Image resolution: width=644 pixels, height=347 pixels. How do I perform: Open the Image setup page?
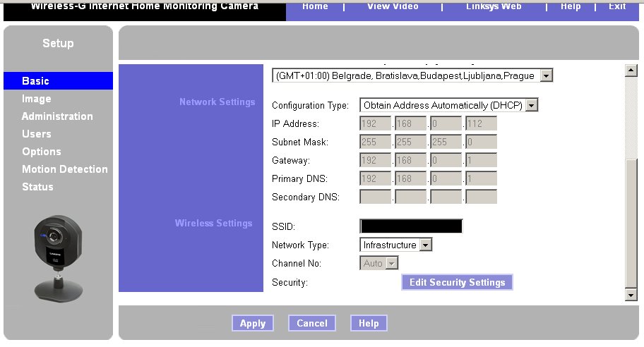tap(36, 99)
